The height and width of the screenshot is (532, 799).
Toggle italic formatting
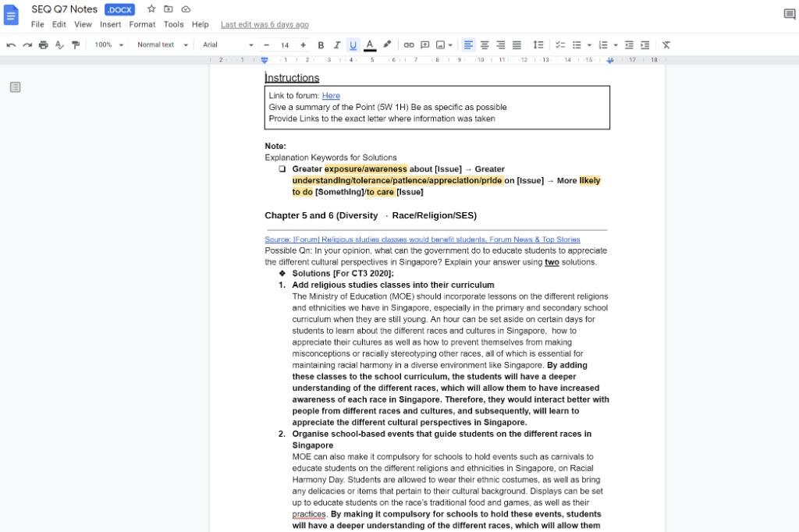point(336,44)
